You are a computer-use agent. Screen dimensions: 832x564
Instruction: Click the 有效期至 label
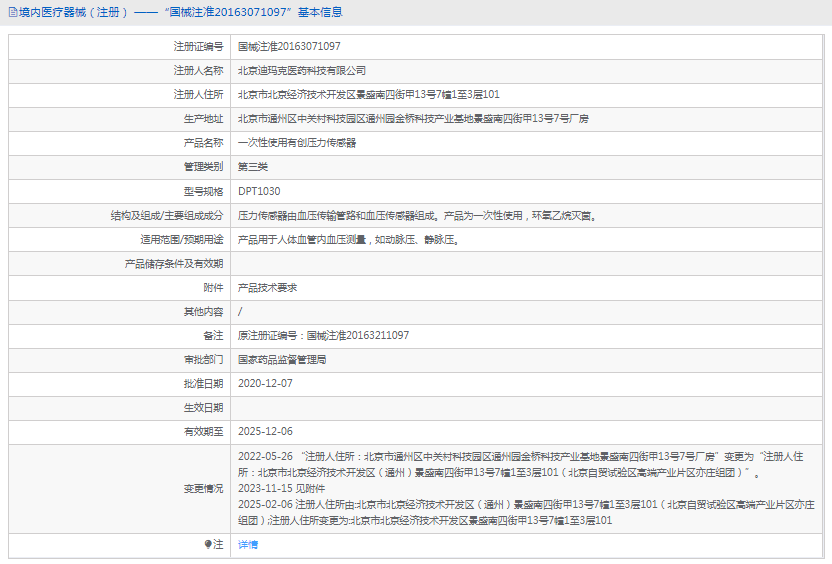204,431
